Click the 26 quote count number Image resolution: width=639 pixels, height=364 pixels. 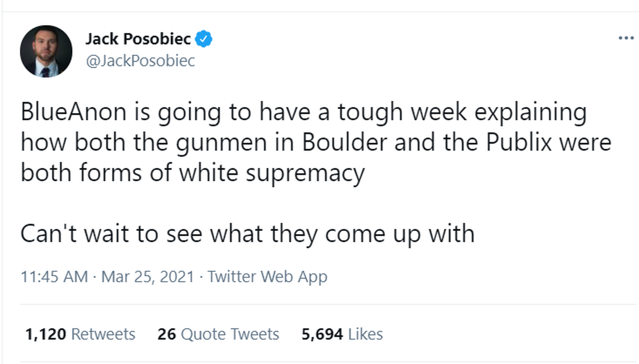[167, 334]
